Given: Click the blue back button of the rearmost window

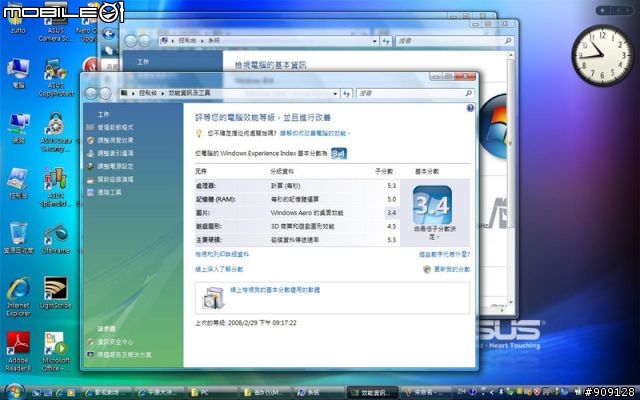Looking at the screenshot, I should (x=109, y=33).
